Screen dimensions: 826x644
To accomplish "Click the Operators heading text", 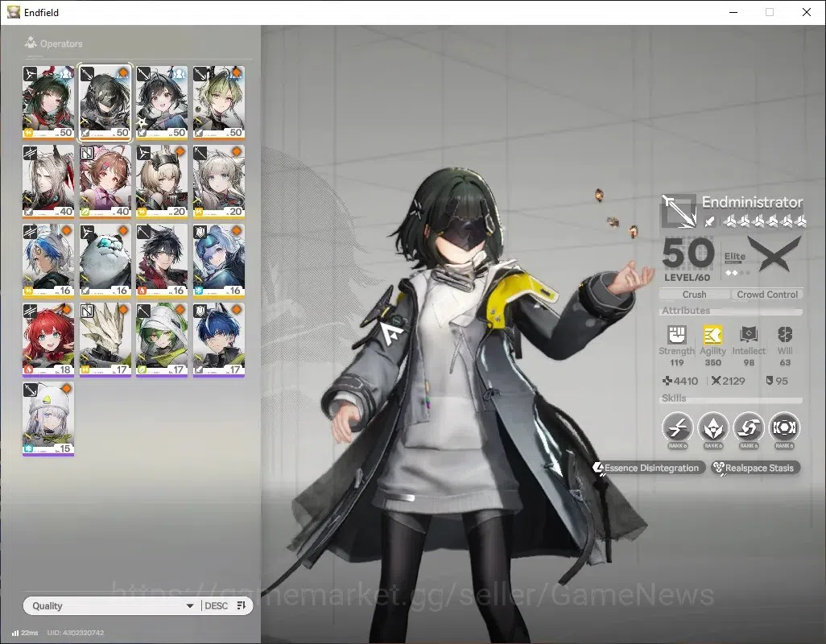I will pyautogui.click(x=61, y=43).
